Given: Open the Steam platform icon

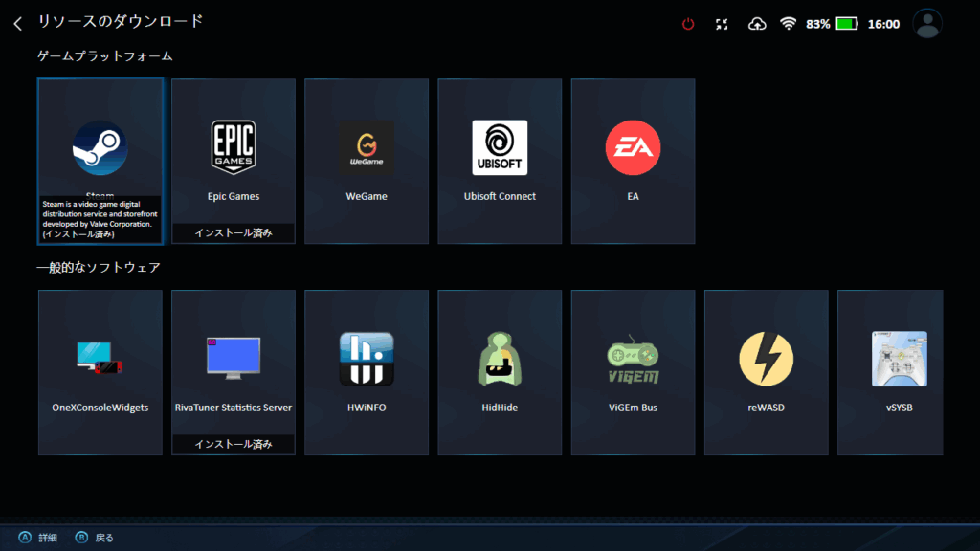Looking at the screenshot, I should 100,148.
